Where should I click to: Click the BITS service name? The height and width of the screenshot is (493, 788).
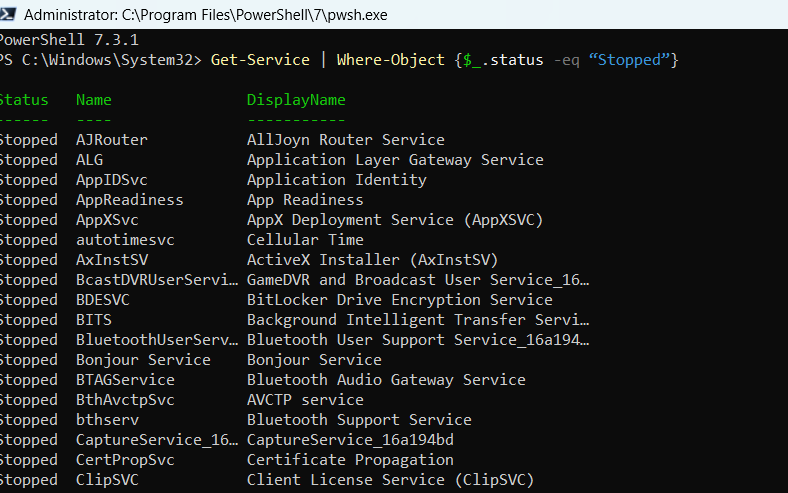click(94, 320)
